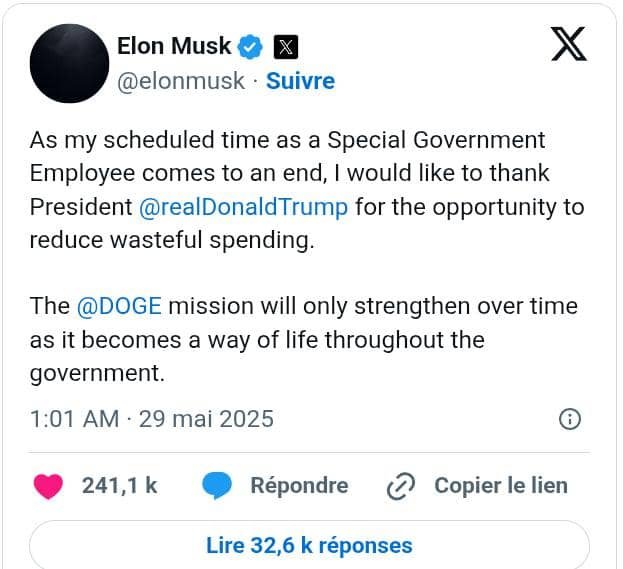Open the @DOGE mention link

click(119, 305)
